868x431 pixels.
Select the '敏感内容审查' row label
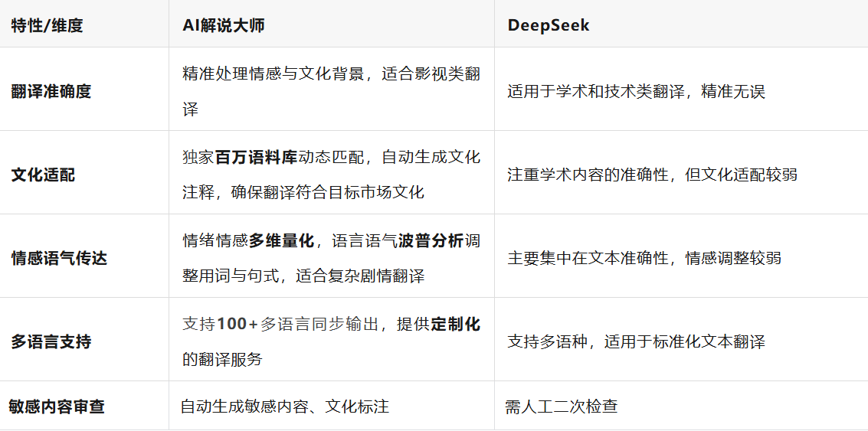(57, 407)
